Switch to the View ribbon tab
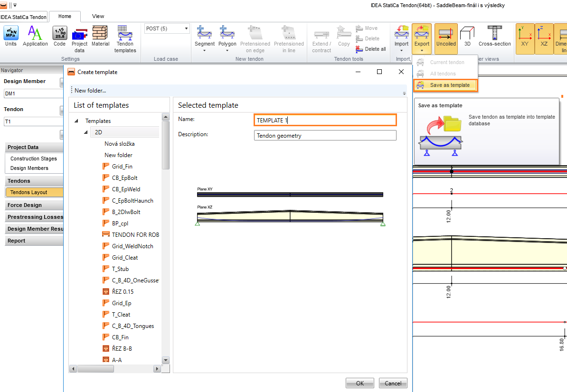This screenshot has width=567, height=392. [98, 16]
